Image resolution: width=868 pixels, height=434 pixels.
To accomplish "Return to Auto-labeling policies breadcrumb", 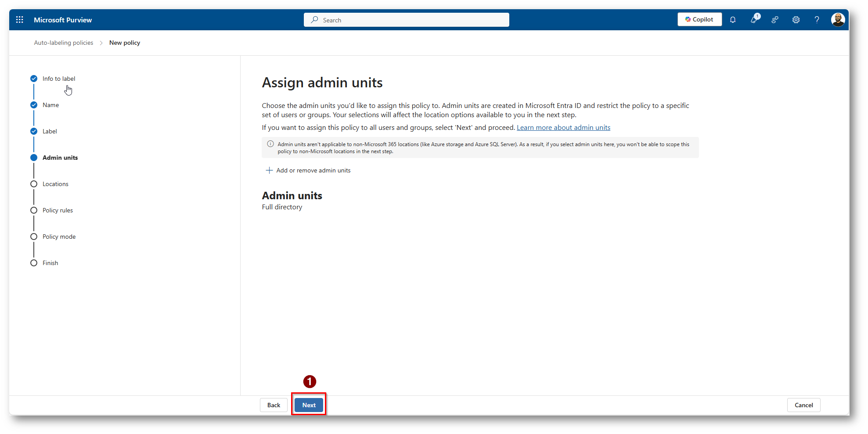I will click(x=64, y=43).
